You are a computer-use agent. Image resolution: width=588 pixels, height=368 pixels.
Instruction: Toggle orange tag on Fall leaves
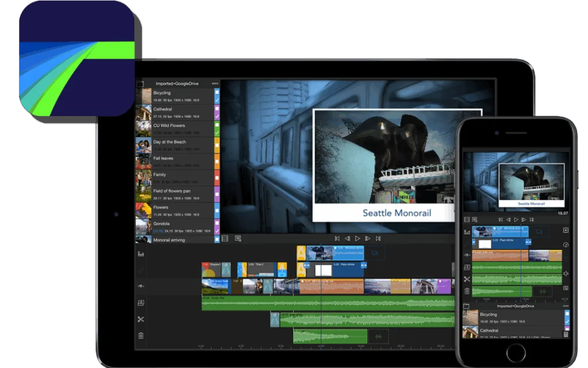tap(216, 162)
